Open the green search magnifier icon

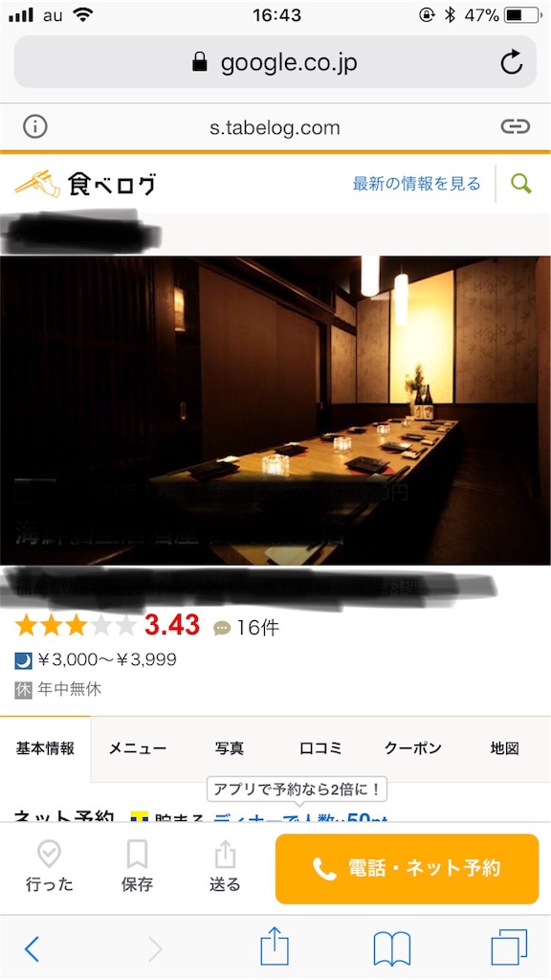(x=521, y=184)
